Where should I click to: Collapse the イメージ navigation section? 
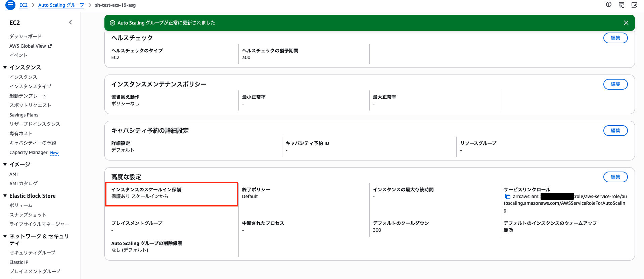[x=5, y=165]
